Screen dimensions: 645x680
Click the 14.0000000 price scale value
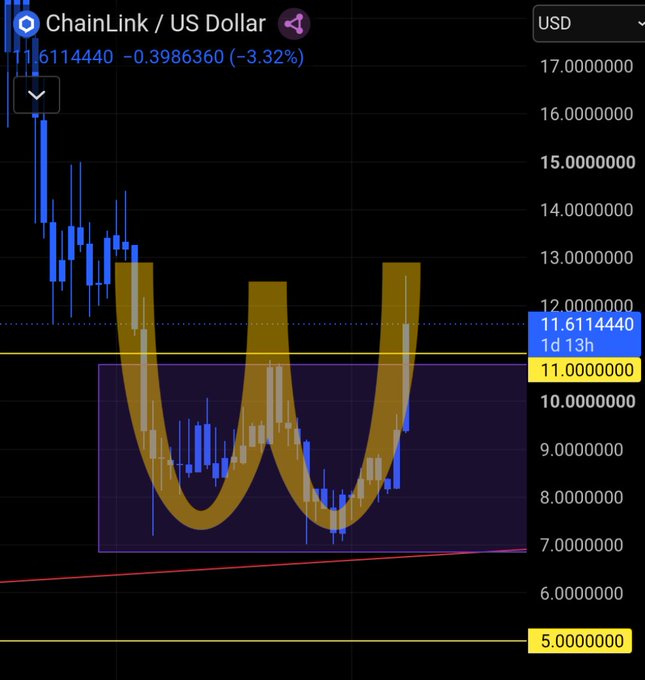(x=586, y=210)
